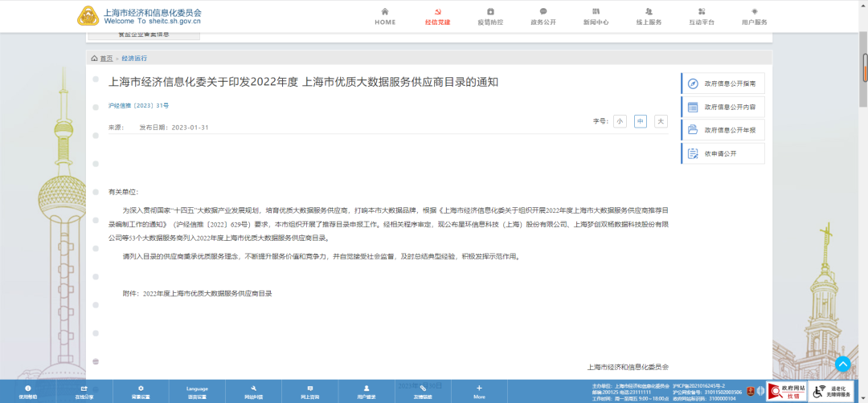Open the 线上服务 navigation menu

[649, 16]
